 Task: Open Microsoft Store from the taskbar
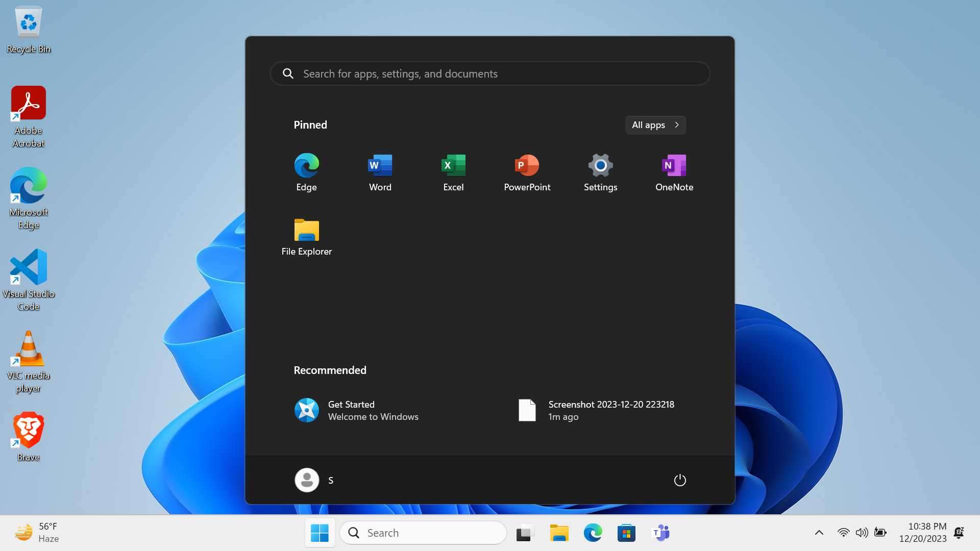point(626,533)
